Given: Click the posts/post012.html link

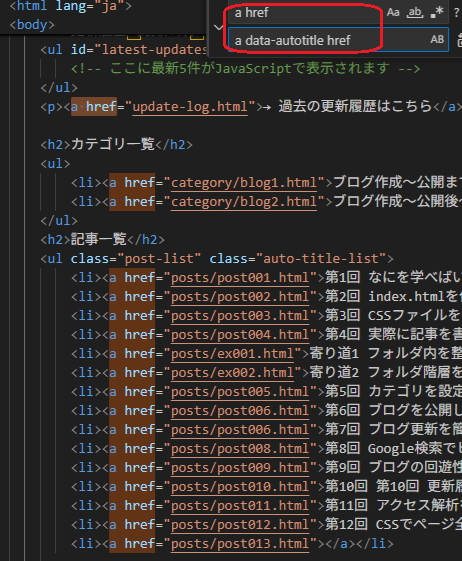Looking at the screenshot, I should (x=240, y=525).
